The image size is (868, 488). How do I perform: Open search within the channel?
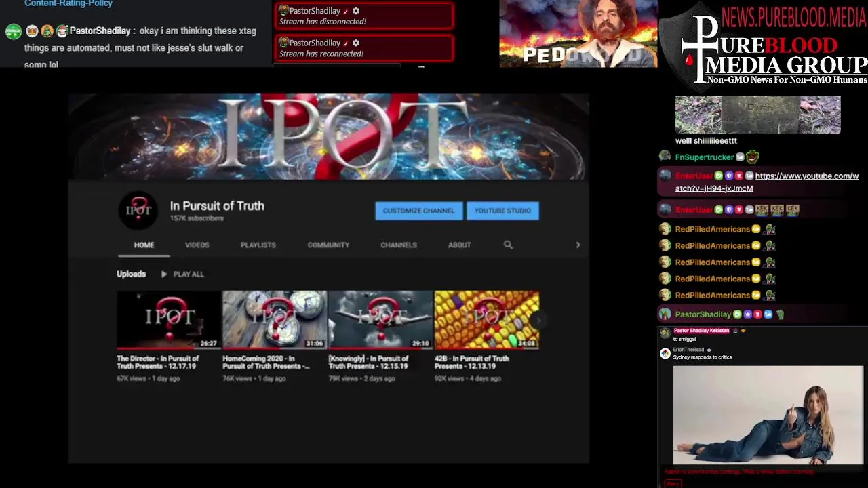click(508, 245)
